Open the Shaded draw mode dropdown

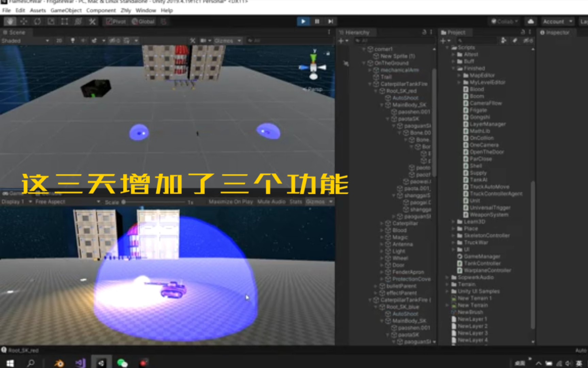(x=24, y=40)
